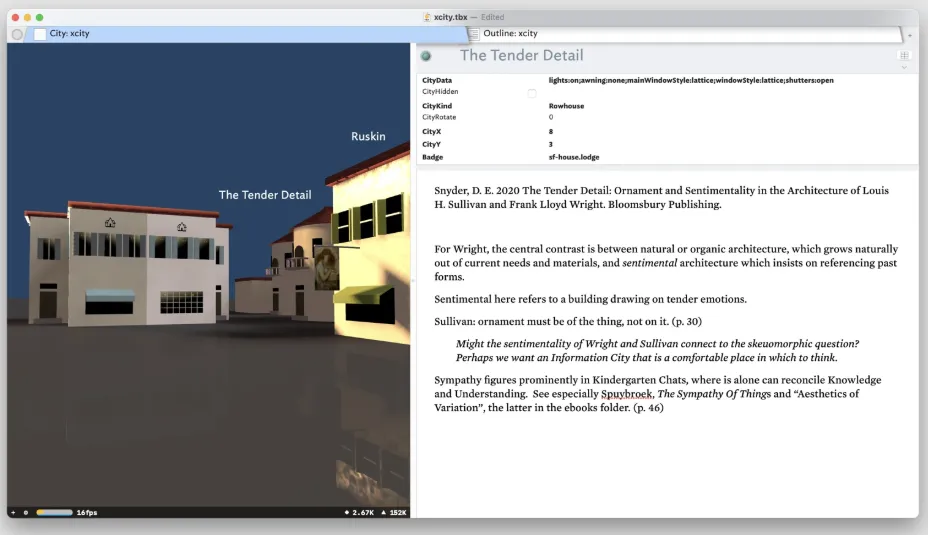Screen dimensions: 928x535
Task: Select The Tender Detail building label
Action: coord(265,195)
